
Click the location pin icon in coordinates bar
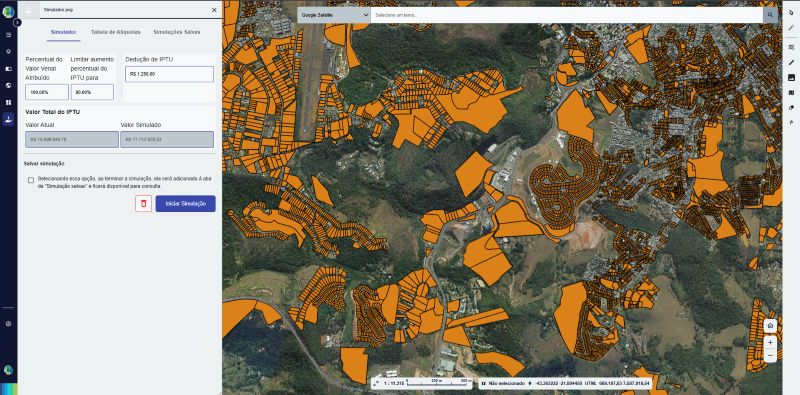529,383
